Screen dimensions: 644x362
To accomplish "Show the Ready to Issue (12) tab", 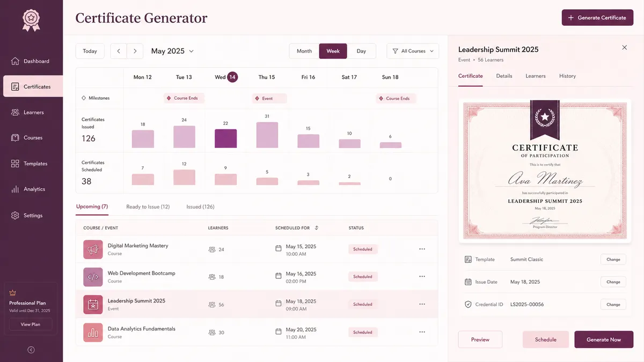I will [148, 207].
